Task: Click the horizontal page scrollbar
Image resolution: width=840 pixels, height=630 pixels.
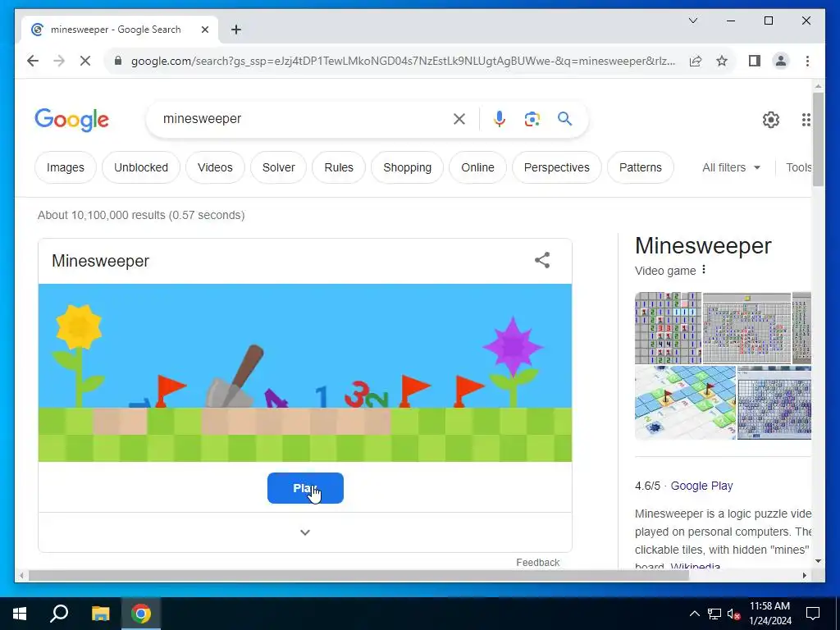Action: (358, 575)
